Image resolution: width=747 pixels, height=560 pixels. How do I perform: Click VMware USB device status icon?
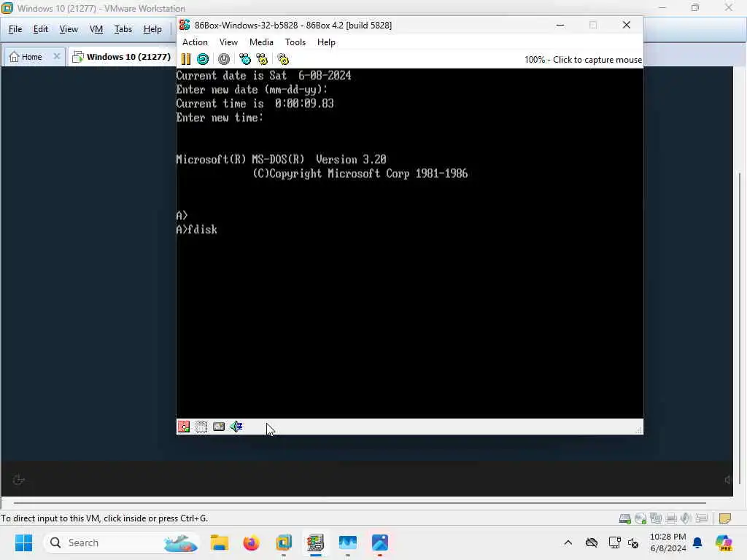tap(701, 518)
